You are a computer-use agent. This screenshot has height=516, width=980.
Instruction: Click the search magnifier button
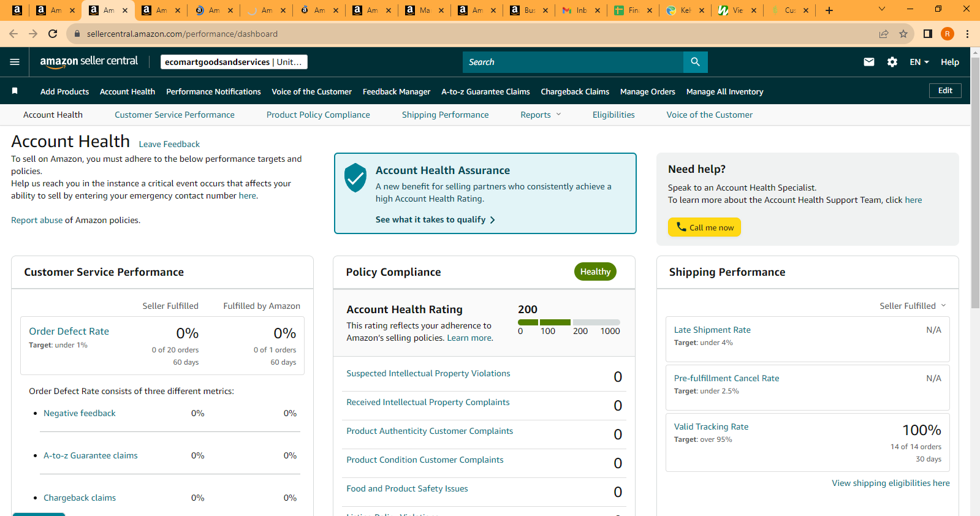click(x=695, y=62)
